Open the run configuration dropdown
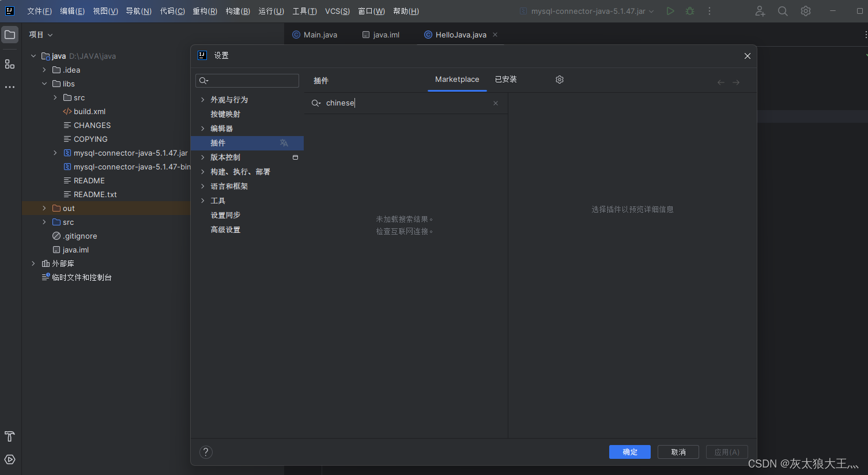The width and height of the screenshot is (868, 475). [x=587, y=10]
